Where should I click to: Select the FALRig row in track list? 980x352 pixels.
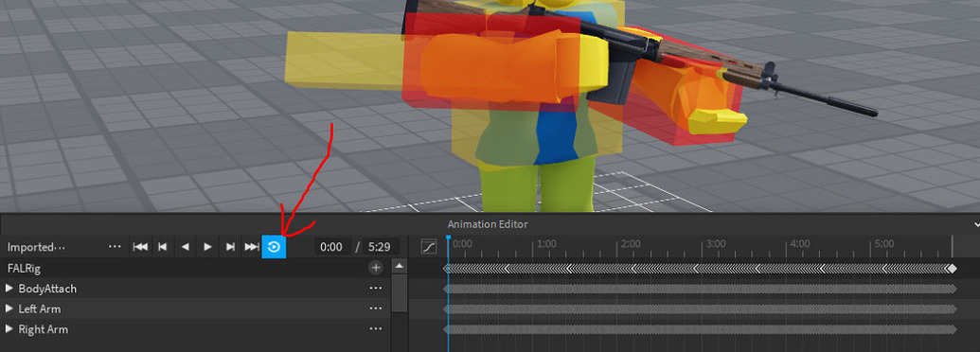pyautogui.click(x=196, y=268)
